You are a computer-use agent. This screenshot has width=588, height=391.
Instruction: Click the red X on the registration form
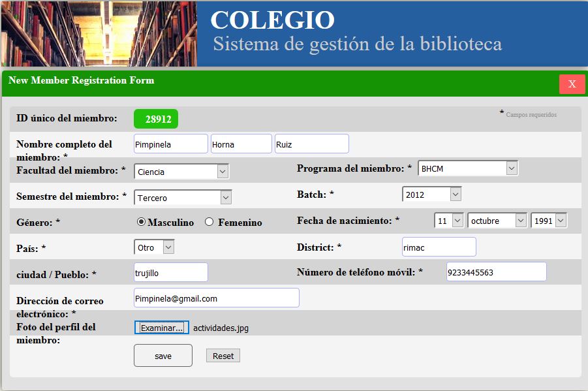(572, 84)
